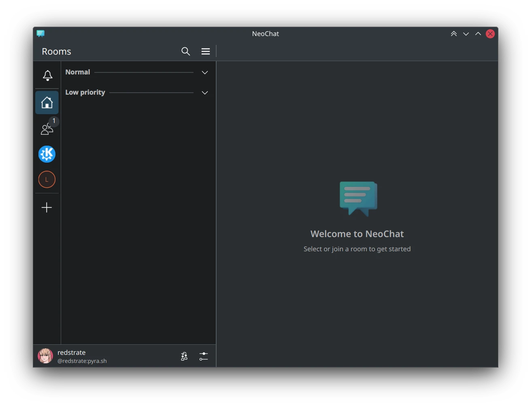
Task: Click the redstrate account name
Action: pos(72,352)
